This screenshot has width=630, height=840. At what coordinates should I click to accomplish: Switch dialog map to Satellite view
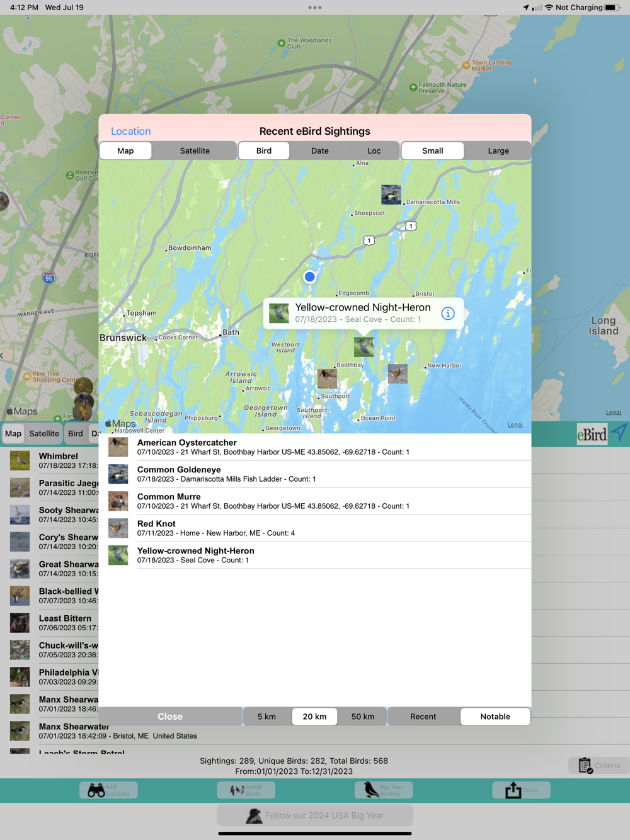pyautogui.click(x=195, y=151)
